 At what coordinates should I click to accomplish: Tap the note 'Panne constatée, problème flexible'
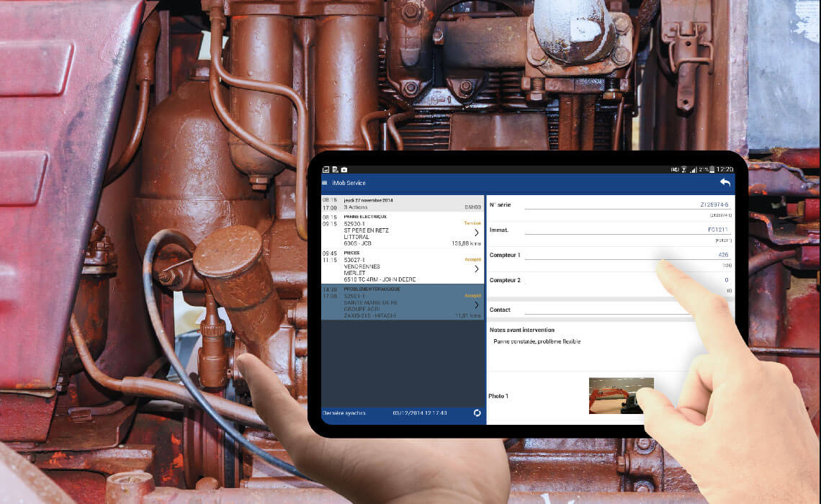537,341
